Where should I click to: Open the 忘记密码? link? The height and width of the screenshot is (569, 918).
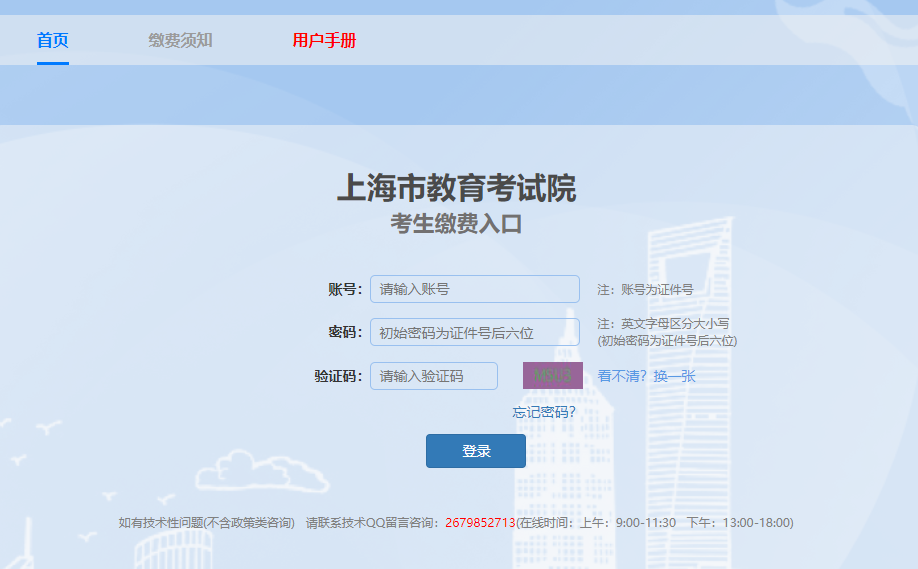coord(544,412)
